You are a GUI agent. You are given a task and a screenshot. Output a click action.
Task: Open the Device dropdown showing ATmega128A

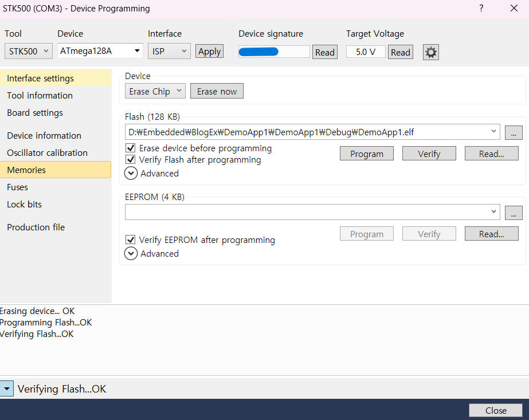[100, 51]
